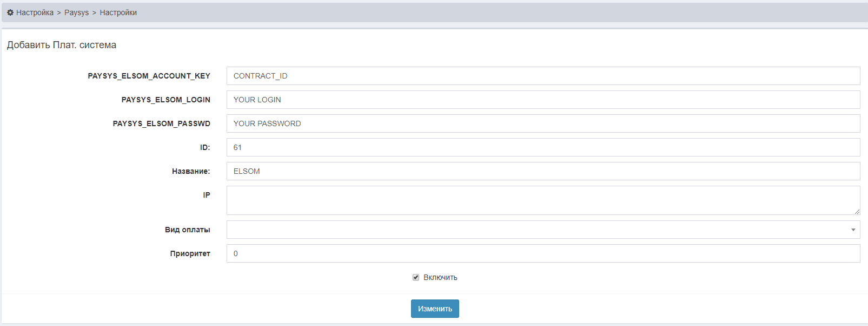Screen dimensions: 868x326
Task: Click the Название field with ELSOM
Action: pyautogui.click(x=543, y=171)
